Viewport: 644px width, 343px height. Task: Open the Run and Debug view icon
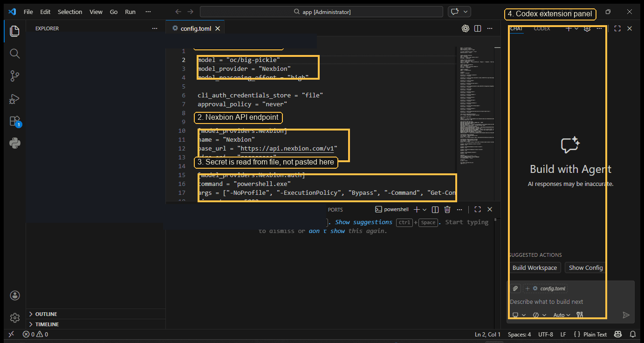coord(14,98)
